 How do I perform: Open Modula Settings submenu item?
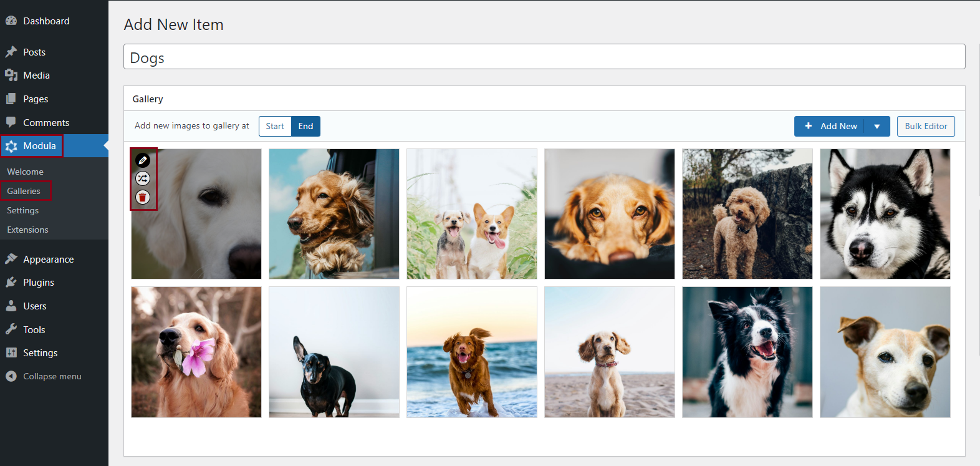click(x=22, y=210)
